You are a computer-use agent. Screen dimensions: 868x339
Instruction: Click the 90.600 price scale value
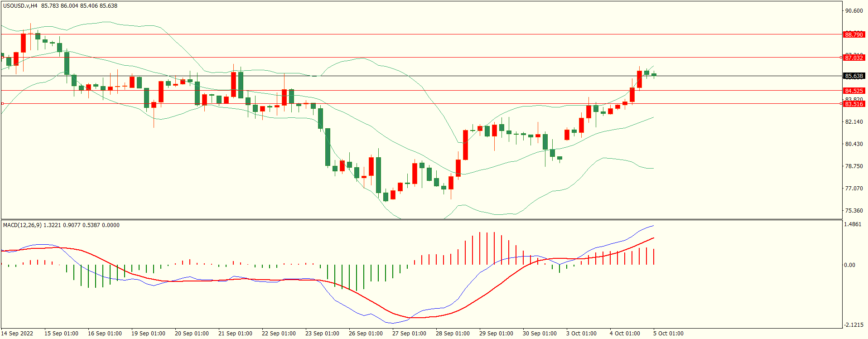(854, 11)
